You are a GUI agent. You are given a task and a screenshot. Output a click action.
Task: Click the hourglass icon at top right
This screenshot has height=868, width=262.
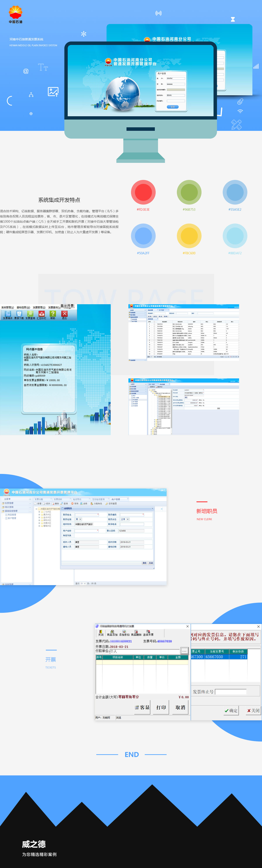point(233,19)
